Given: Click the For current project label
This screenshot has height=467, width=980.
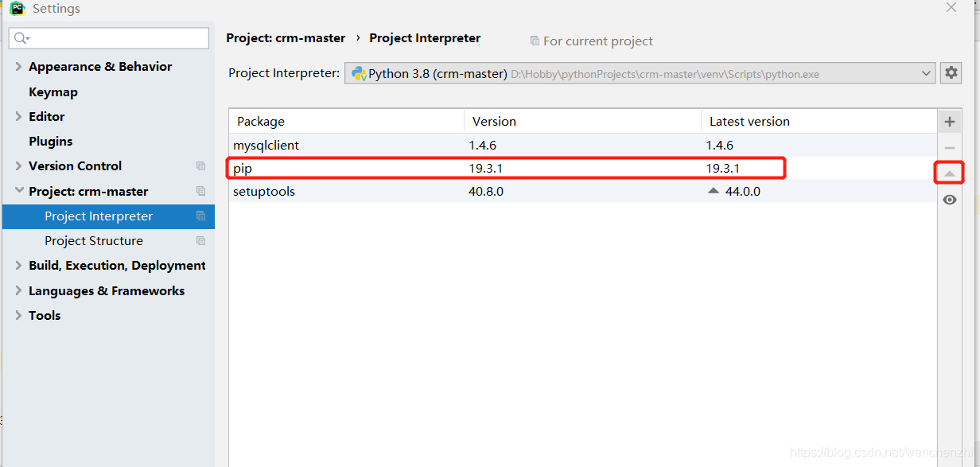Looking at the screenshot, I should [592, 41].
